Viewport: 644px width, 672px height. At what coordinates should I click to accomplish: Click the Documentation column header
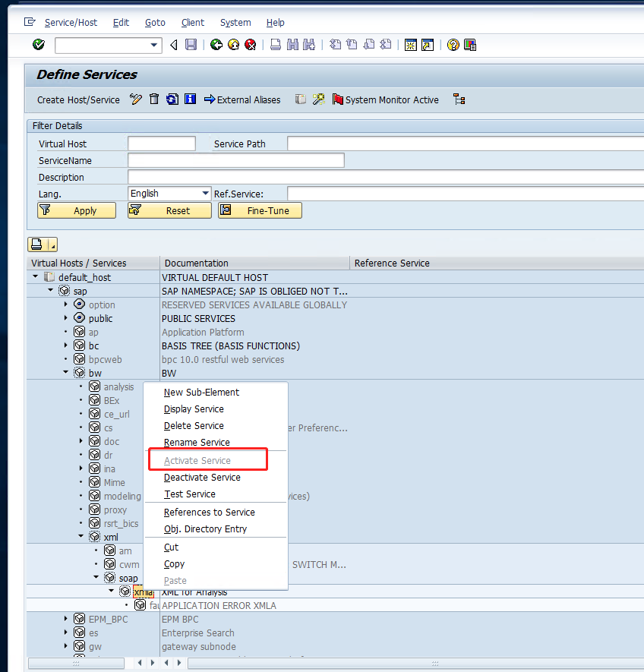coord(254,263)
